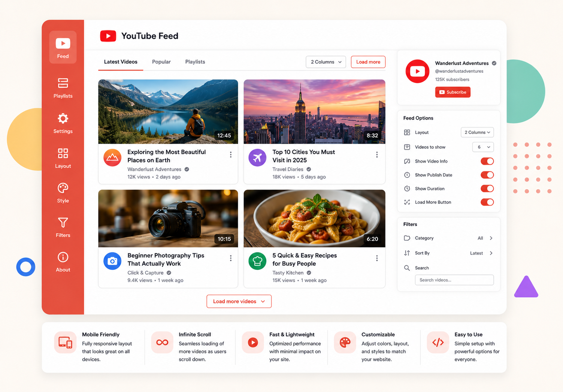Open the New York skyline video thumbnail
The width and height of the screenshot is (563, 392).
315,112
